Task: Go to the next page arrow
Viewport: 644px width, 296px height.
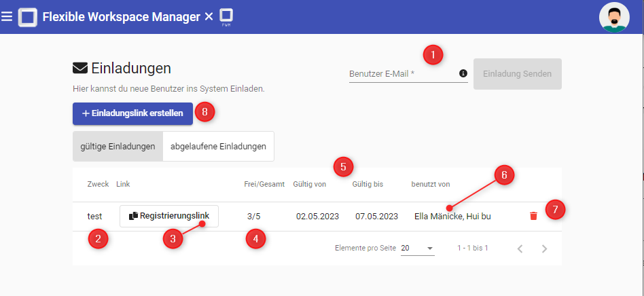Action: coord(544,248)
